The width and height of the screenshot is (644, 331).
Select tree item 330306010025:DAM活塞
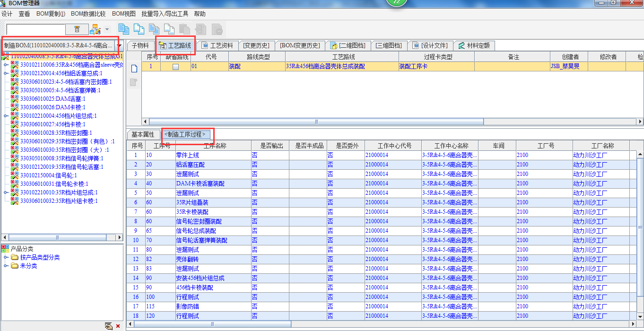pyautogui.click(x=52, y=99)
